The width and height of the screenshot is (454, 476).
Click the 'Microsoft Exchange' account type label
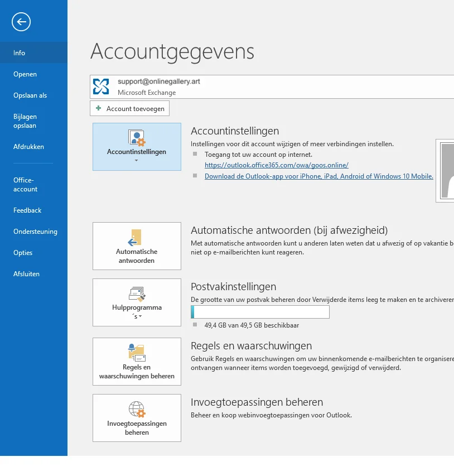[x=147, y=93]
